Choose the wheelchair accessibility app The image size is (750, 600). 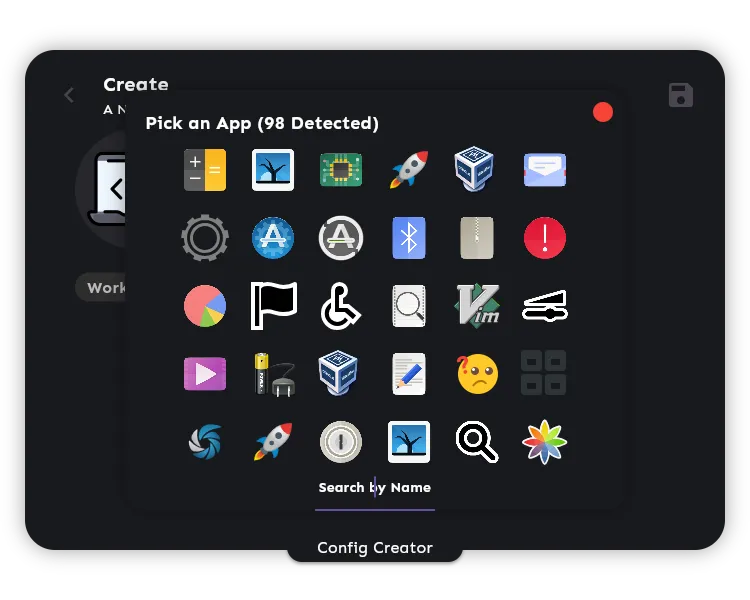341,306
